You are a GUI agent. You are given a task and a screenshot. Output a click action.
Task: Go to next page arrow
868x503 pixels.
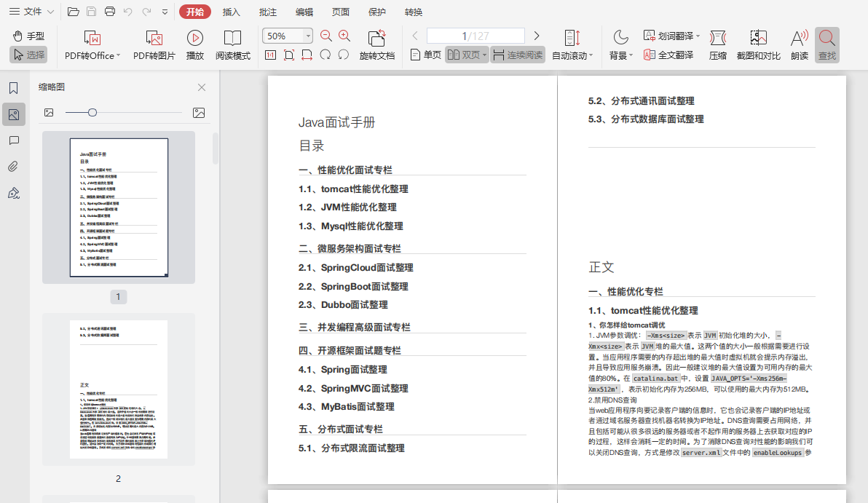point(536,36)
